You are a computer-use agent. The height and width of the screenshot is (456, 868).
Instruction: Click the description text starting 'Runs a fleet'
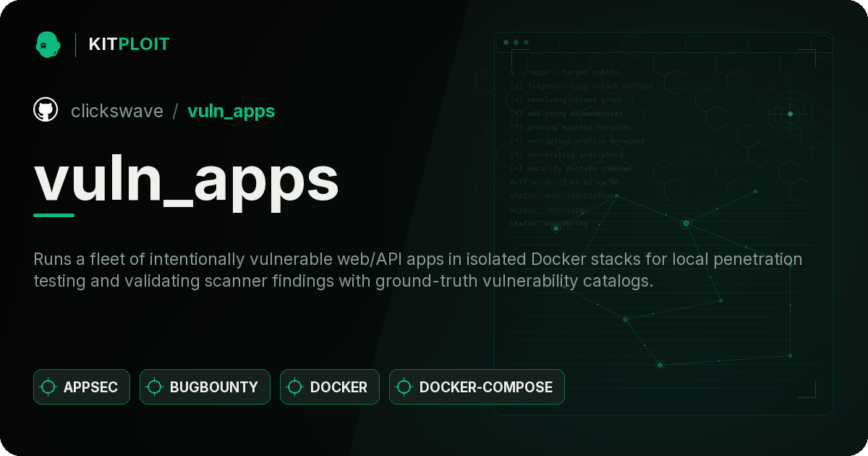click(x=418, y=270)
